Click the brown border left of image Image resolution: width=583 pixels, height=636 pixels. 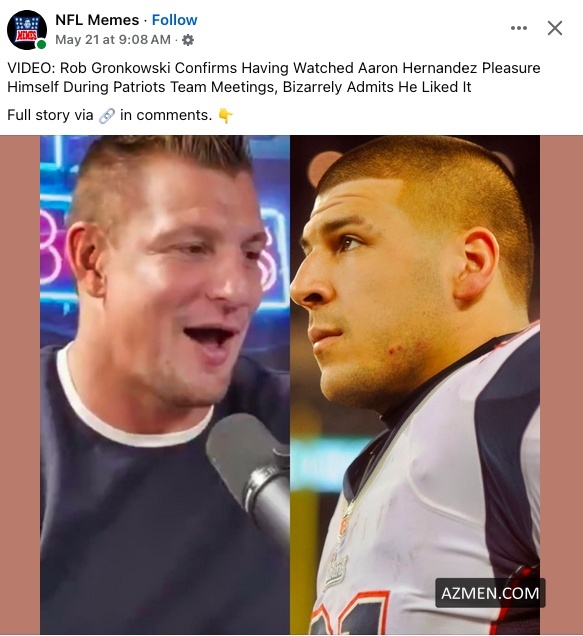coord(20,385)
